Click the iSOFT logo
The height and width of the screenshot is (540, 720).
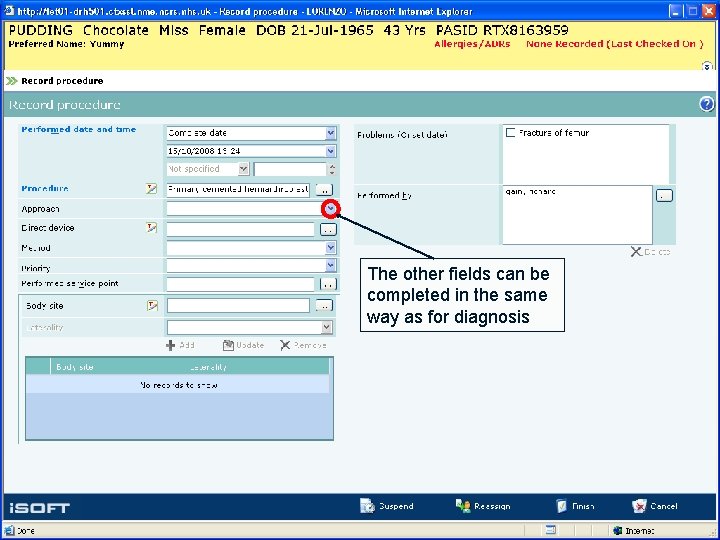(39, 508)
